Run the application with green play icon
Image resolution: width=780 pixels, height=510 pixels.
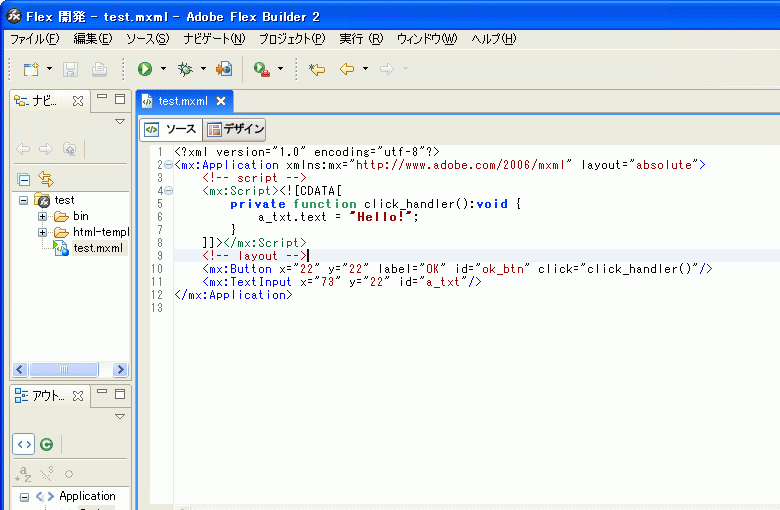[x=145, y=69]
